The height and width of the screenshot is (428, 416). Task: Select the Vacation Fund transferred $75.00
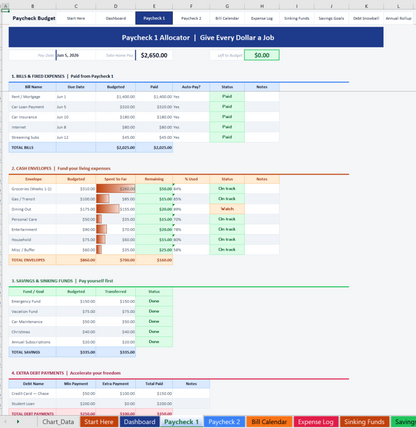[116, 312]
